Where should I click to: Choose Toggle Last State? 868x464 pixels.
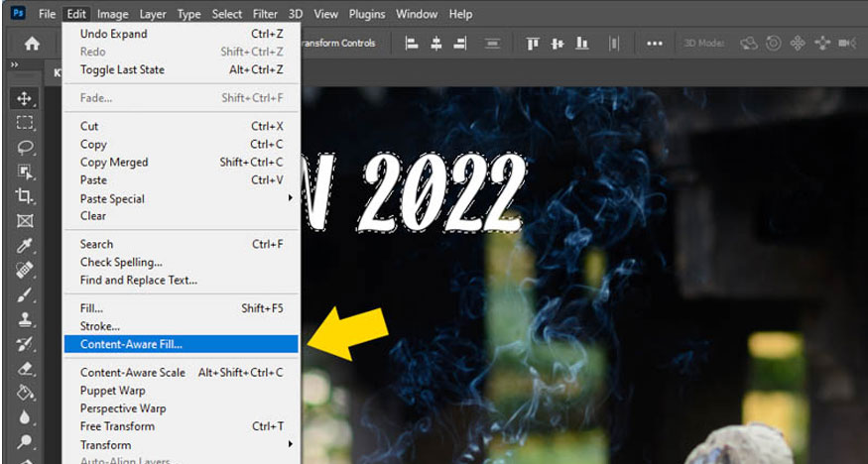pos(181,69)
